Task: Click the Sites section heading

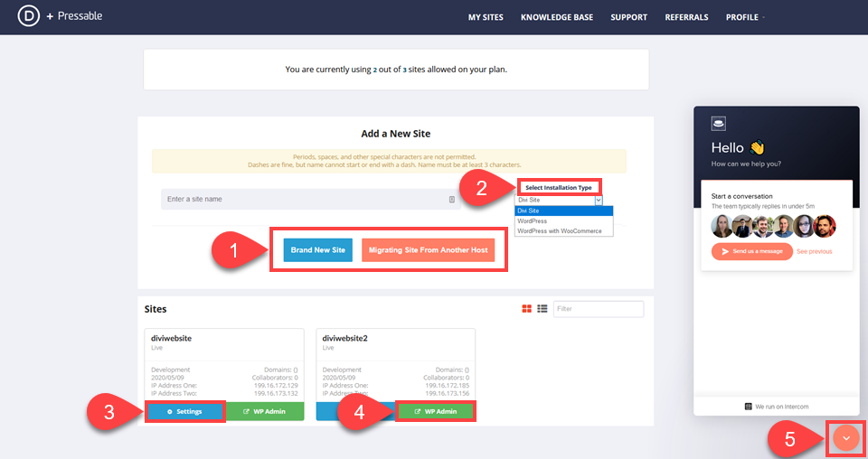Action: point(156,309)
